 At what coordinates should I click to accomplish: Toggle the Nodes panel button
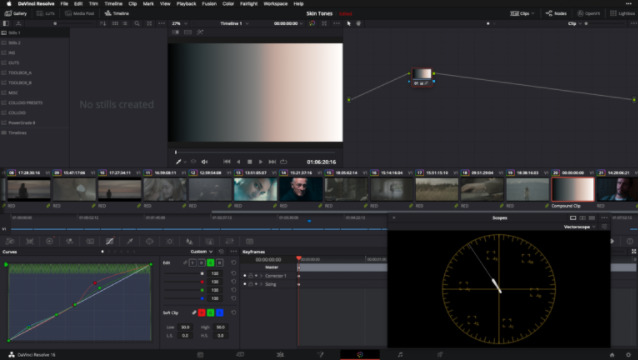tap(556, 13)
